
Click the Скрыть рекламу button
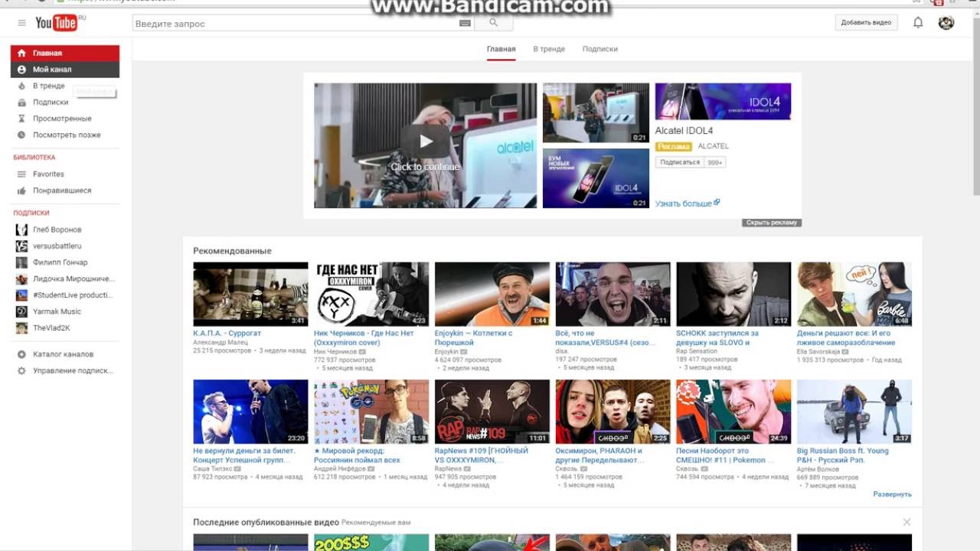tap(772, 223)
